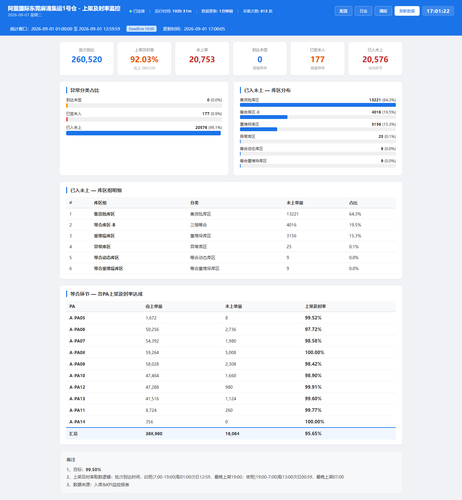Viewport: 462px width, 500px height.
Task: Click the 95.65% summary rate
Action: pyautogui.click(x=313, y=434)
